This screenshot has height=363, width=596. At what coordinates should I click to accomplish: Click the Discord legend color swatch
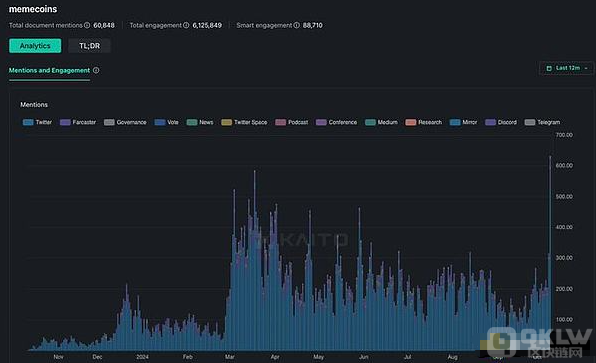(x=490, y=122)
